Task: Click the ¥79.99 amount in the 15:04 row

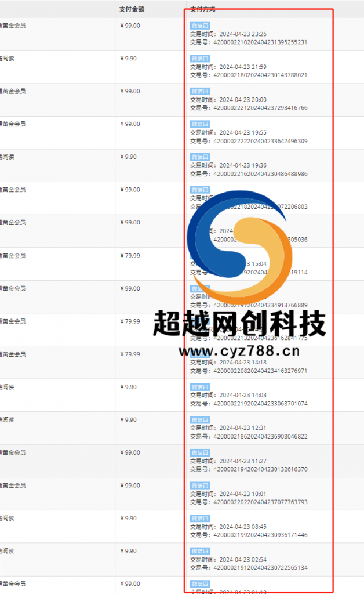Action: coord(130,255)
